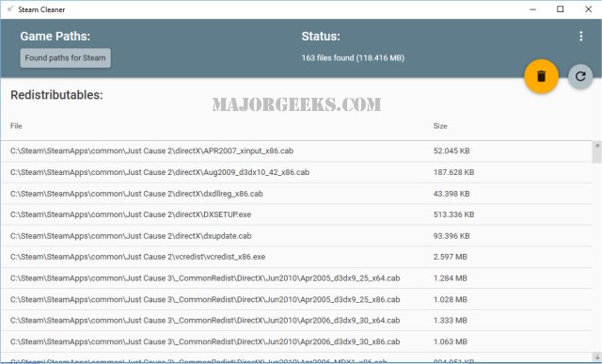Click the Steam Cleaner title bar app icon

tap(10, 8)
